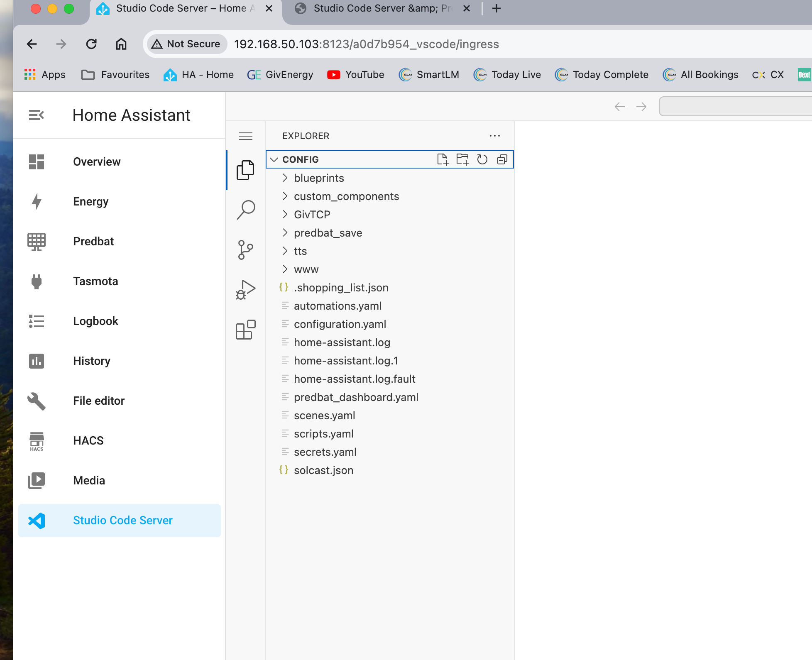Open the Extensions view

pos(245,330)
